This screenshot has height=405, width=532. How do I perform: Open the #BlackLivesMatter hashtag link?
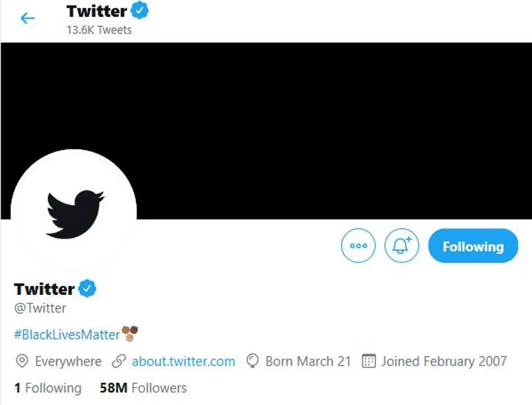pos(67,334)
